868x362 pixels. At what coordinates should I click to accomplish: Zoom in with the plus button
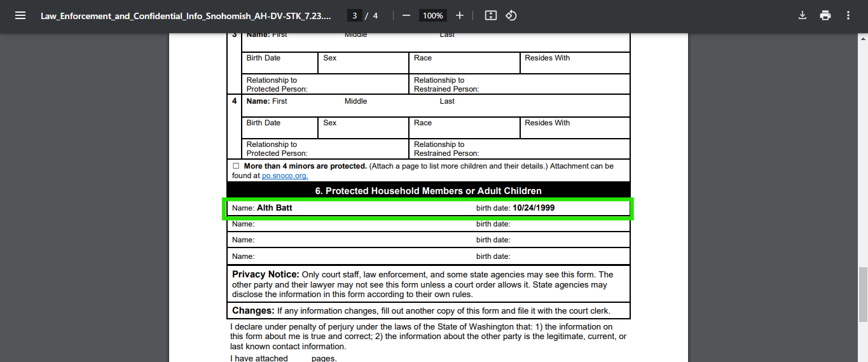tap(460, 15)
